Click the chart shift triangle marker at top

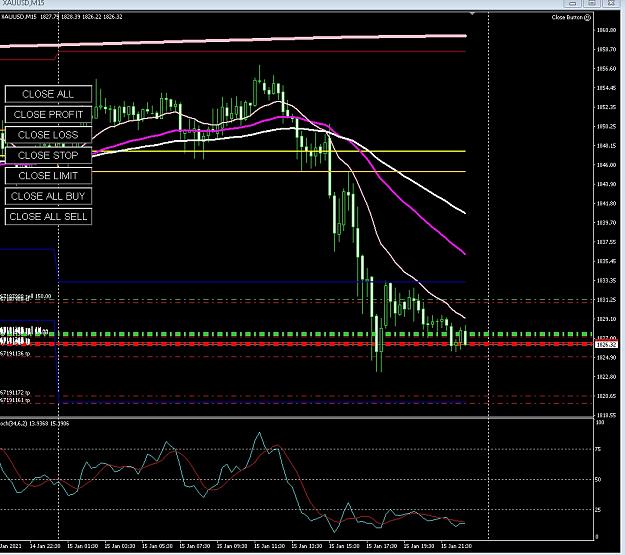tap(472, 14)
